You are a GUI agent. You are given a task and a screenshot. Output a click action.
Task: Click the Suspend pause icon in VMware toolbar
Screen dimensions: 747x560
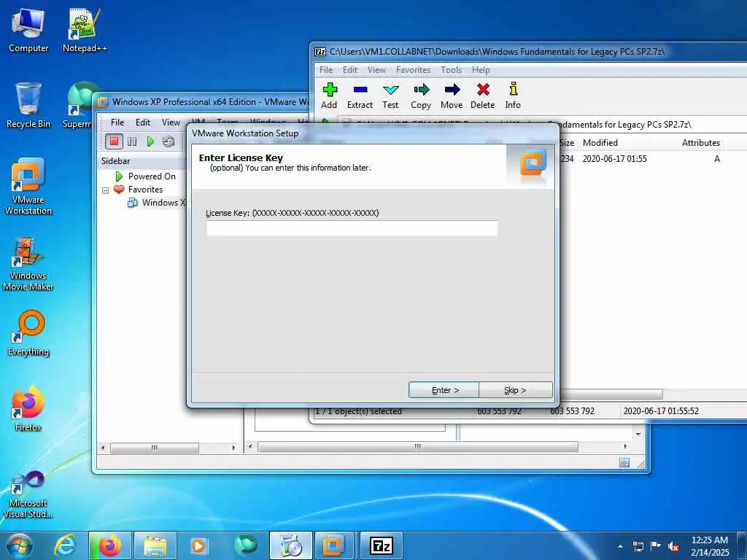[132, 141]
